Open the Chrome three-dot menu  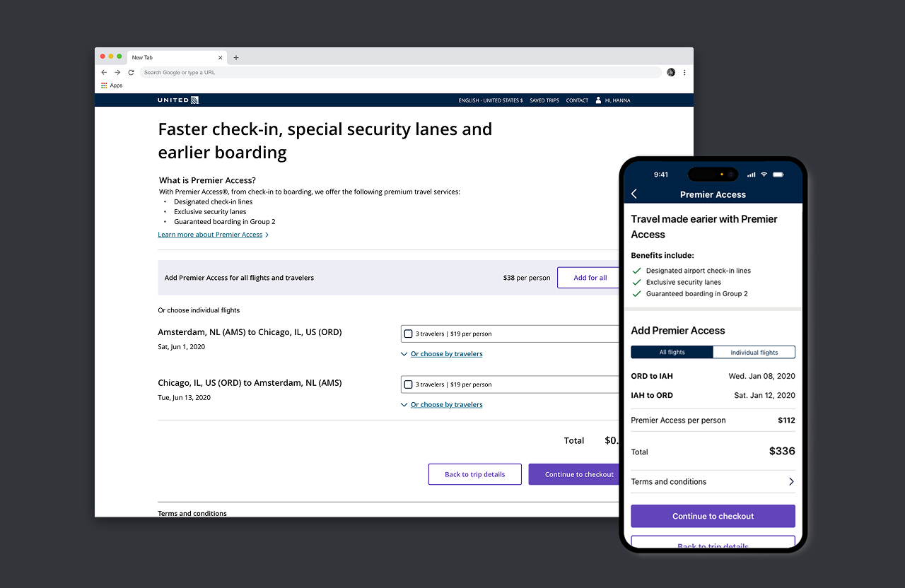click(684, 72)
